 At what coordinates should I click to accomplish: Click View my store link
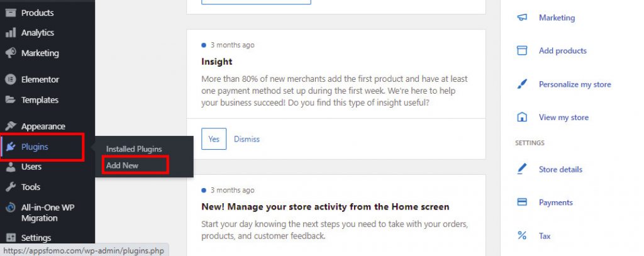coord(563,118)
